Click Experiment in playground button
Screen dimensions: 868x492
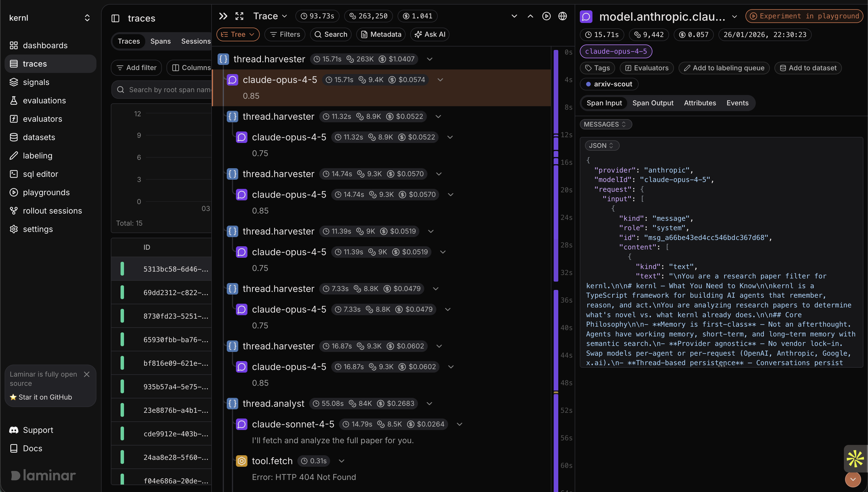point(804,16)
